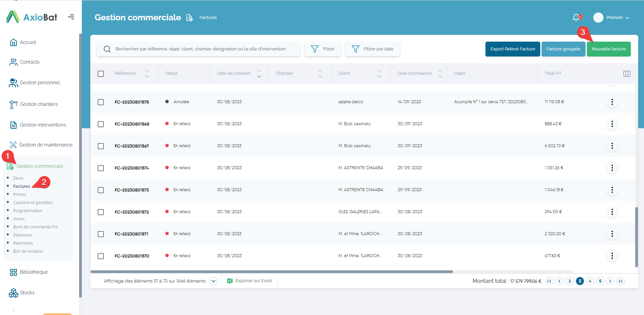Check the box for invoice FC-20230801570
644x315 pixels.
coord(101,256)
